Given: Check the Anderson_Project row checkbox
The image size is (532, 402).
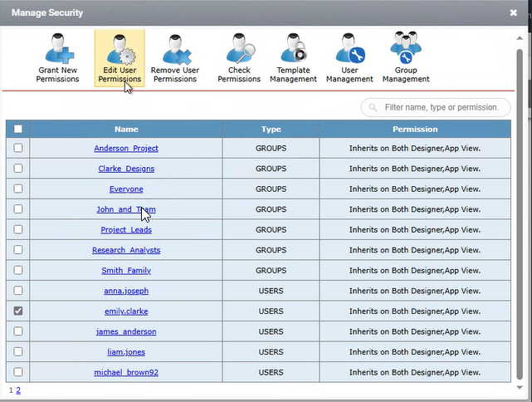Looking at the screenshot, I should tap(18, 148).
